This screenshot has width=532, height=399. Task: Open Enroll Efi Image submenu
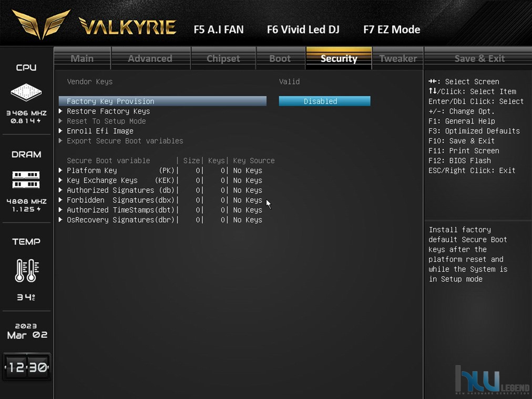pyautogui.click(x=100, y=131)
